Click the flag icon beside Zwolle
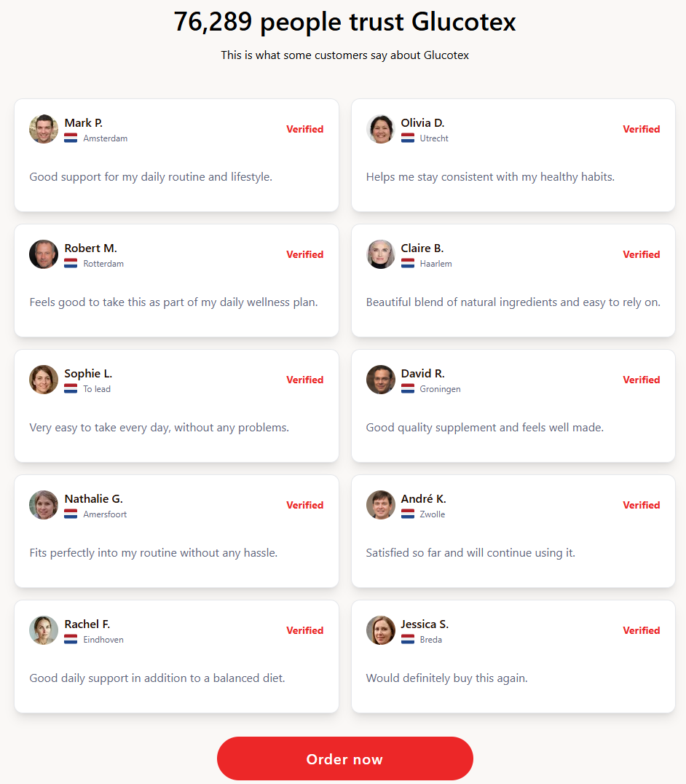 [x=408, y=514]
